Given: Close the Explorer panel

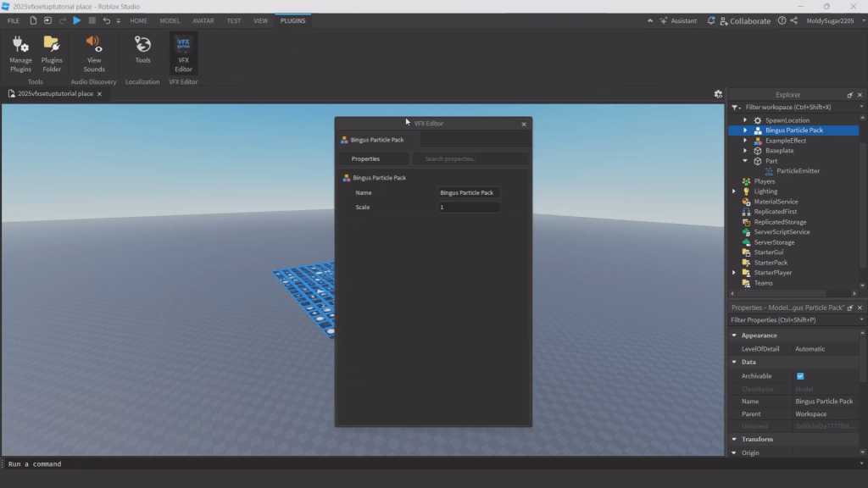Looking at the screenshot, I should point(860,95).
